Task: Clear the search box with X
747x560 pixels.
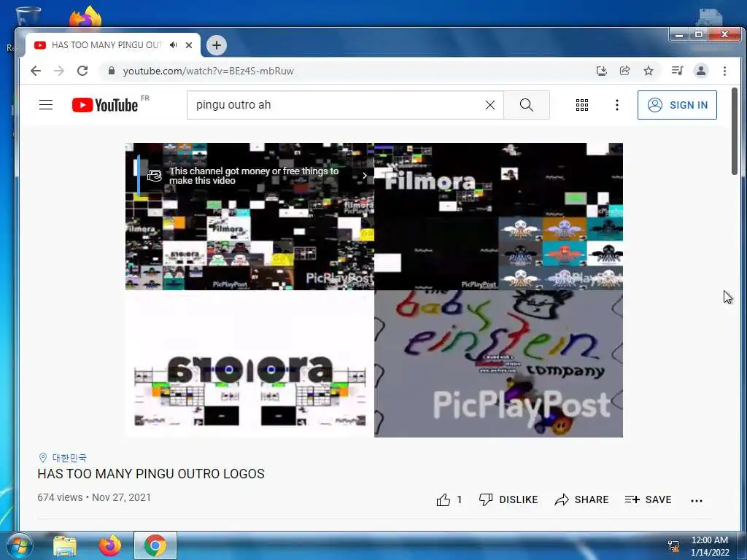Action: coord(490,105)
